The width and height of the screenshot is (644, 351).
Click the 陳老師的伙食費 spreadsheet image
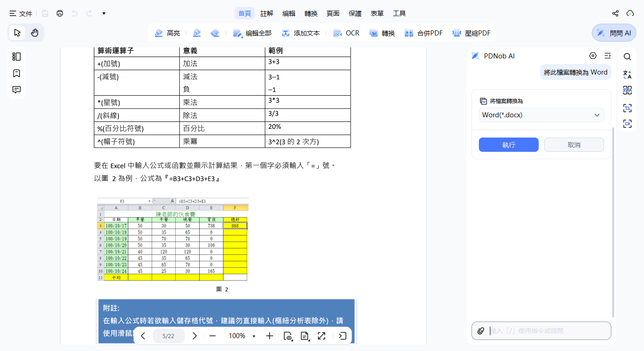click(172, 239)
